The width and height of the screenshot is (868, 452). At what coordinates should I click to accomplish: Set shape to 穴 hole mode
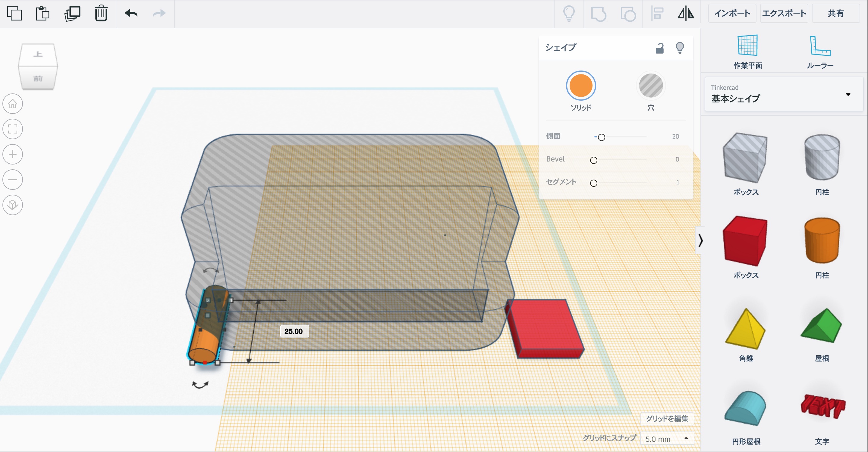pos(651,86)
